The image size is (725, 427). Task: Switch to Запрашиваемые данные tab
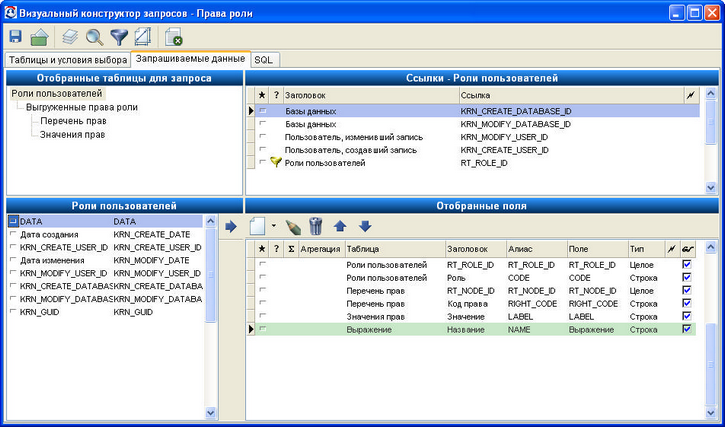(190, 59)
